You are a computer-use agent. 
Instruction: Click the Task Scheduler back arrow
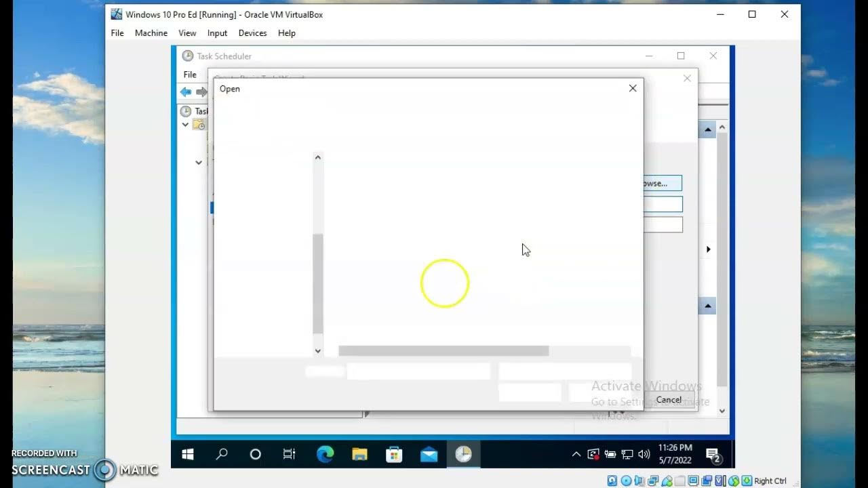pyautogui.click(x=186, y=92)
